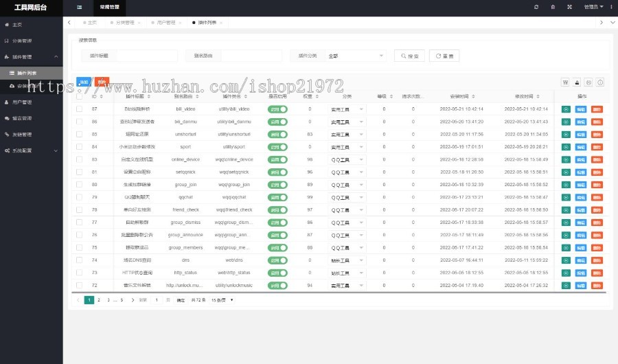Check the checkbox for row ID 80

pos(79,185)
